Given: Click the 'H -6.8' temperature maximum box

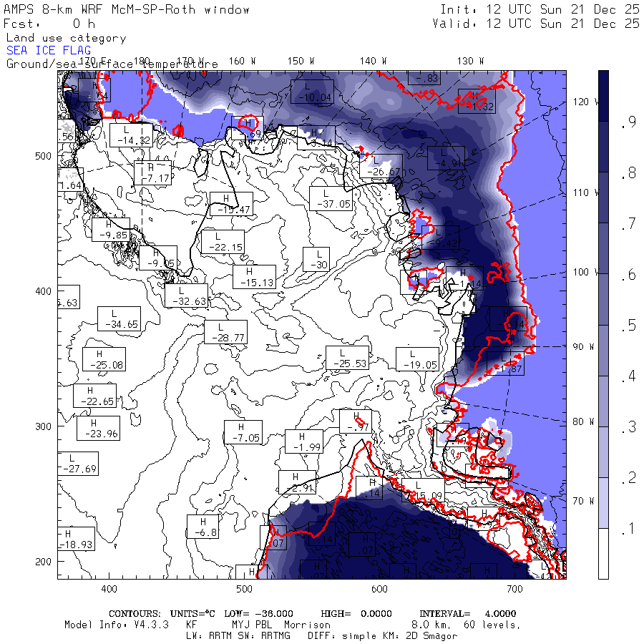Looking at the screenshot, I should (203, 527).
